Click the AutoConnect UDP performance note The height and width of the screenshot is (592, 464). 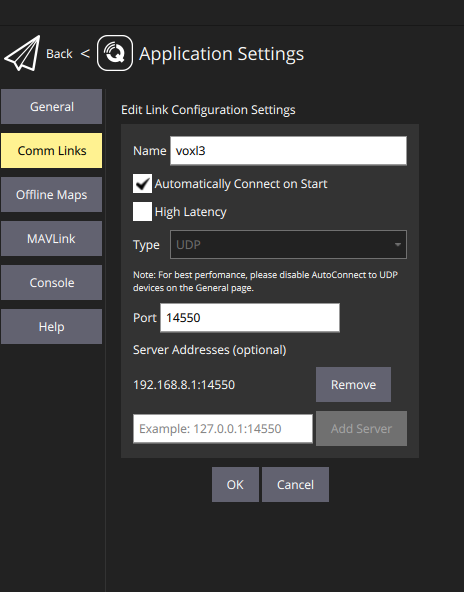(265, 281)
